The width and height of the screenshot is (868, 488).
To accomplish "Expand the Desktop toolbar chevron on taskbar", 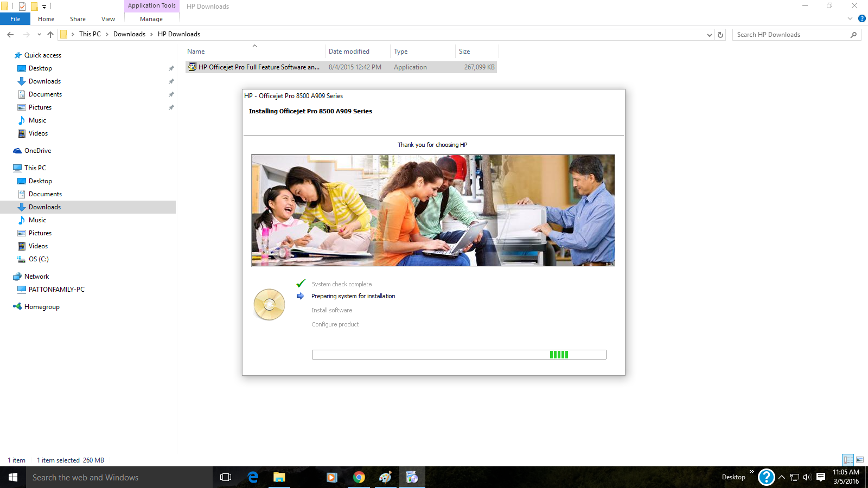I will tap(752, 472).
